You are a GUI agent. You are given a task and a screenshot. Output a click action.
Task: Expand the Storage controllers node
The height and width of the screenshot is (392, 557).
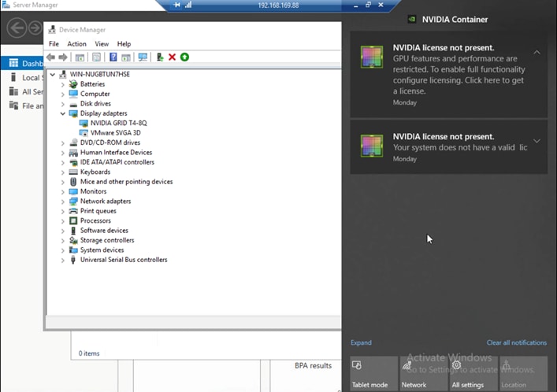[x=62, y=241]
